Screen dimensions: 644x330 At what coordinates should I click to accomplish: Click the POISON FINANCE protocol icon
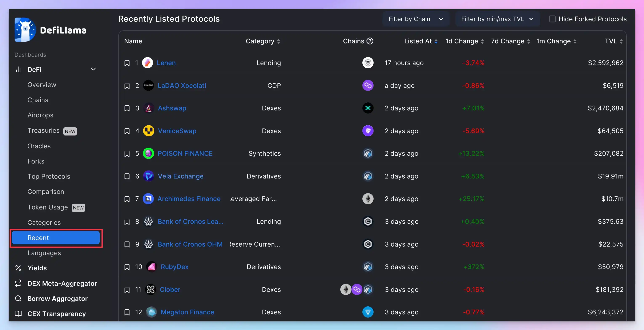point(148,153)
